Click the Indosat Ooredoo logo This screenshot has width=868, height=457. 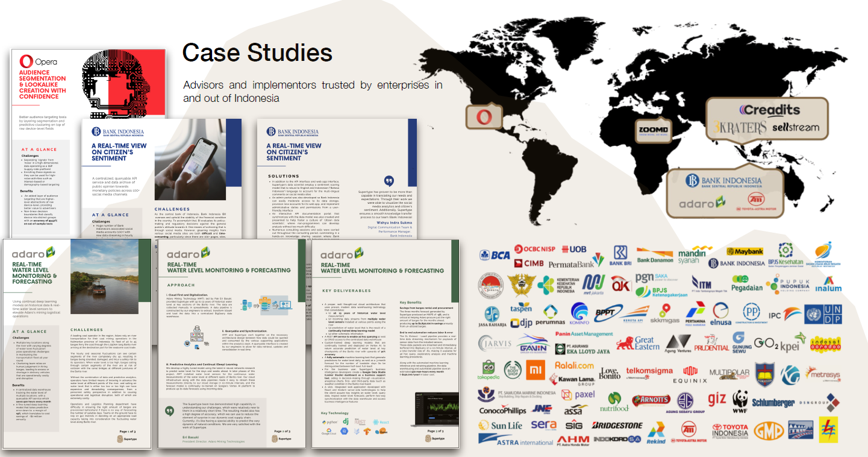click(x=825, y=345)
